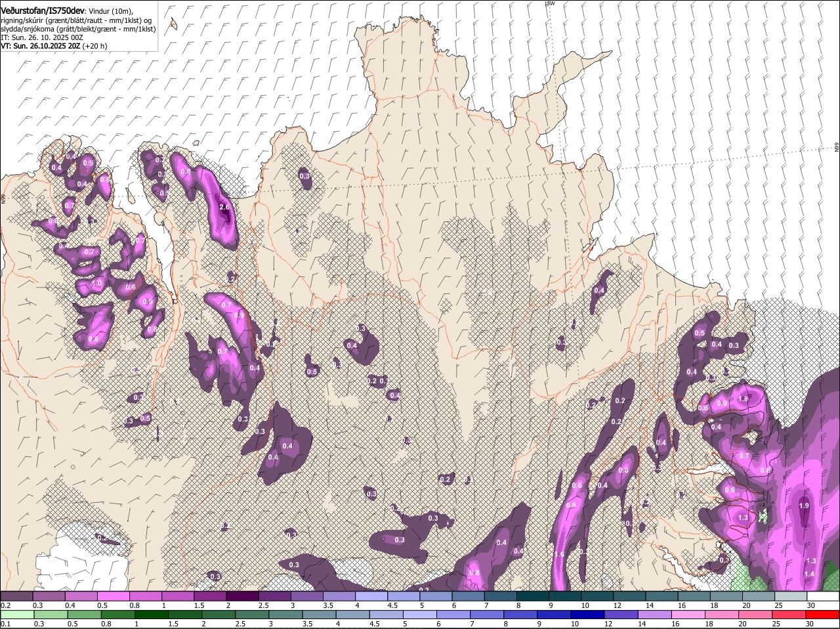Select the bright red 30 swatch in lower legend
840x629 pixels.
(822, 615)
